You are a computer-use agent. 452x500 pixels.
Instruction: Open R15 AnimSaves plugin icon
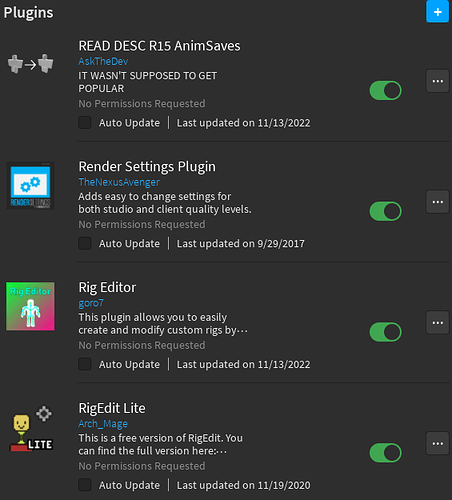coord(30,64)
